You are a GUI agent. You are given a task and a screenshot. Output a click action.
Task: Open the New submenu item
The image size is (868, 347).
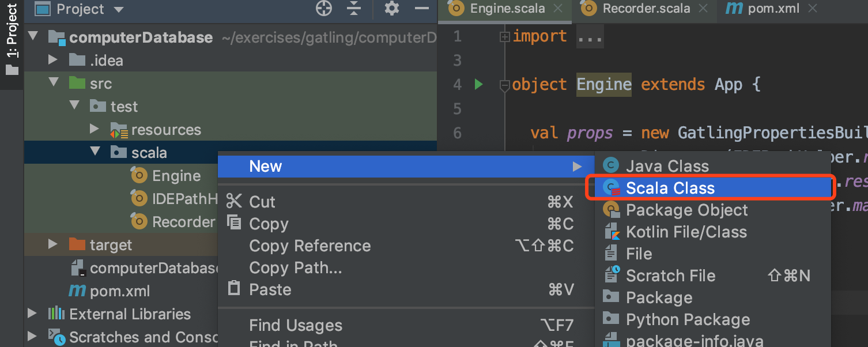coord(406,166)
